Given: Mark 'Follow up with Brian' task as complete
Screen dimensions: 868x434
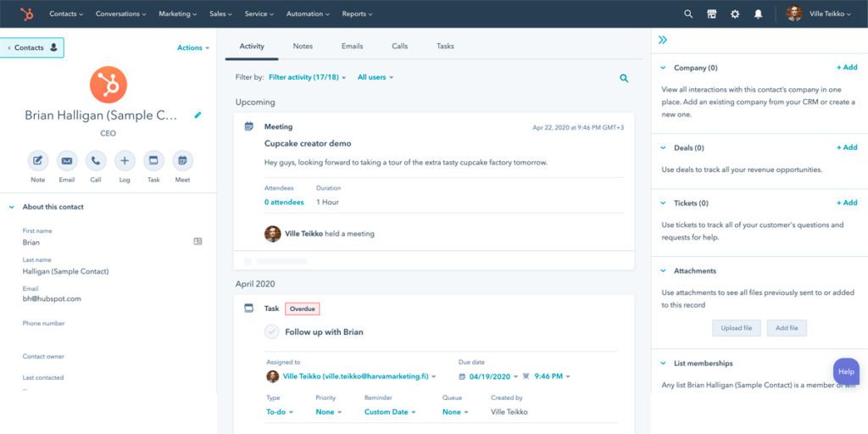Looking at the screenshot, I should 271,332.
